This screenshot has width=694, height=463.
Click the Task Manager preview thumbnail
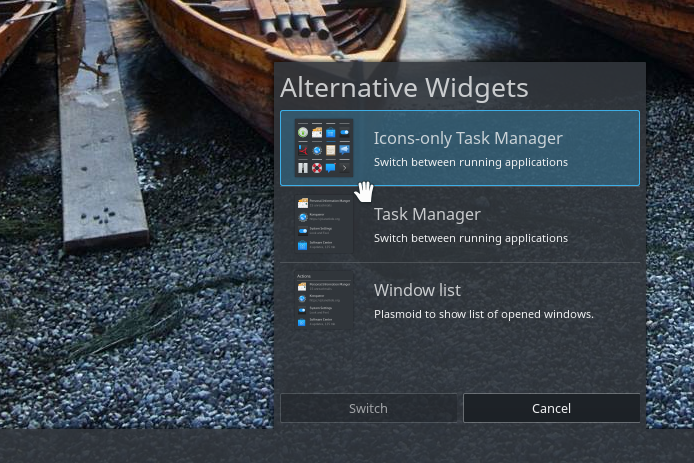[324, 224]
